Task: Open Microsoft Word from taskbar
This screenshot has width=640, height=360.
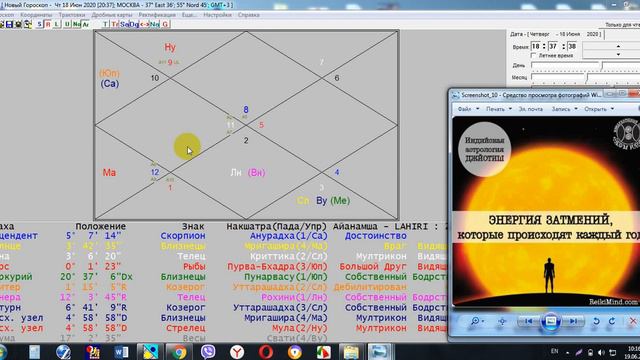Action: [x=121, y=351]
